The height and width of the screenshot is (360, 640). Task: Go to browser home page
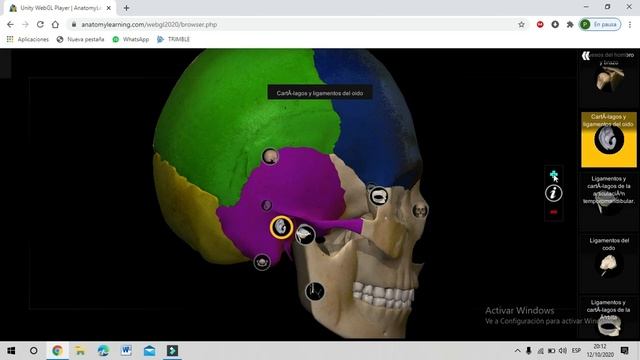[x=55, y=24]
